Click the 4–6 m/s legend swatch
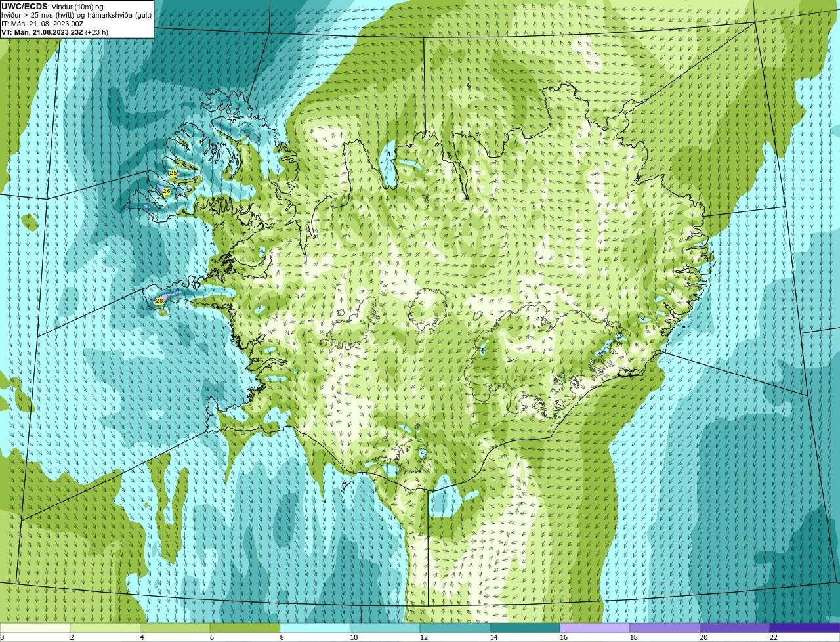840x642 pixels. [175, 628]
